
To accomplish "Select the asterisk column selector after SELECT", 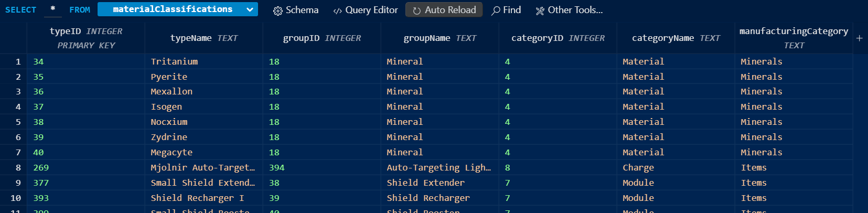I will coord(53,9).
